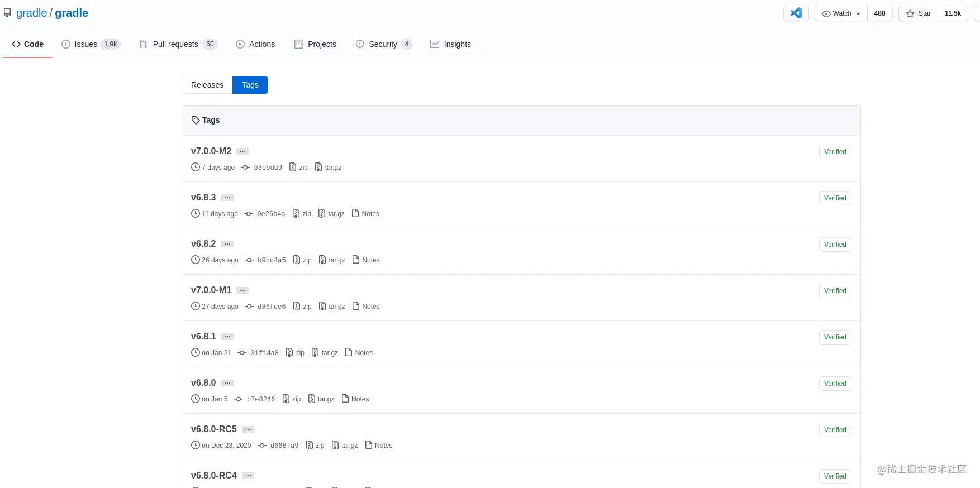Viewport: 980px width, 488px height.
Task: Expand the v6.8.3 tag message ellipsis
Action: (227, 198)
